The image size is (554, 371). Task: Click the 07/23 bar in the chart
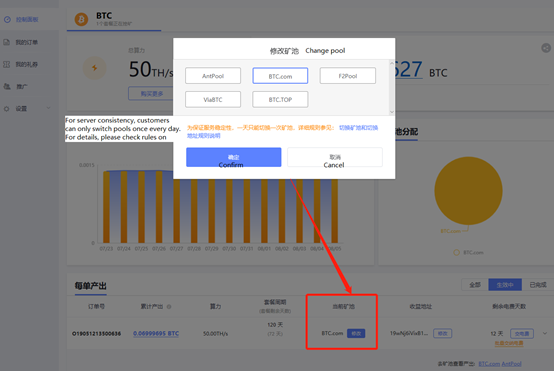point(106,207)
